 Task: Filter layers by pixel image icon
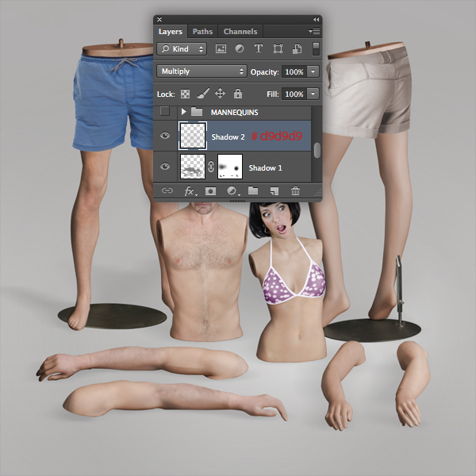click(x=221, y=49)
